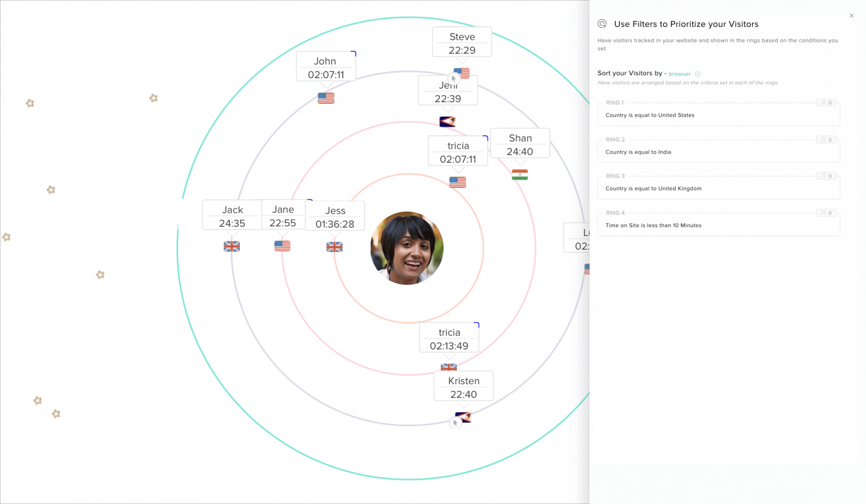Click Ring 2 visitor count badge
The height and width of the screenshot is (504, 866).
pyautogui.click(x=826, y=139)
